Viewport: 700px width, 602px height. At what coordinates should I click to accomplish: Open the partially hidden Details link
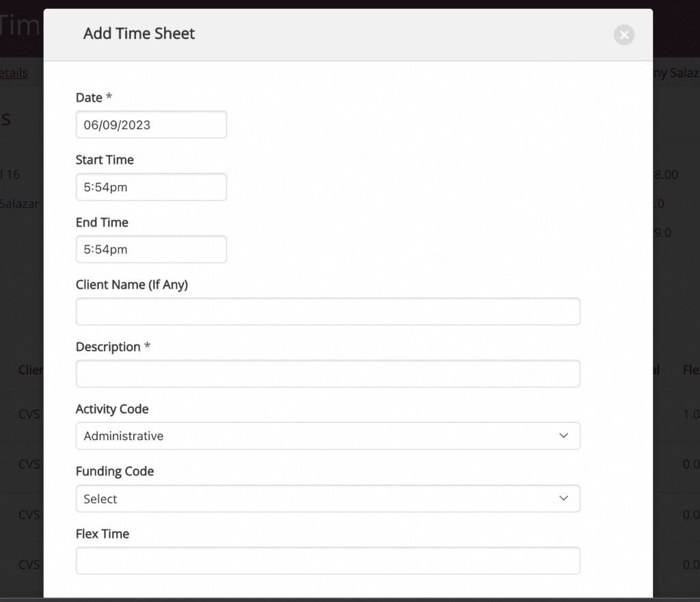click(14, 73)
